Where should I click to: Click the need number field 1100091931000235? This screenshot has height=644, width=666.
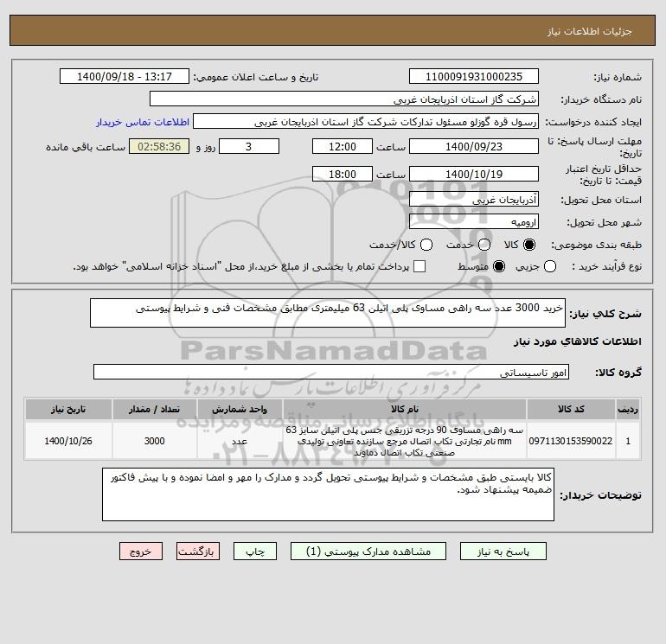474,76
